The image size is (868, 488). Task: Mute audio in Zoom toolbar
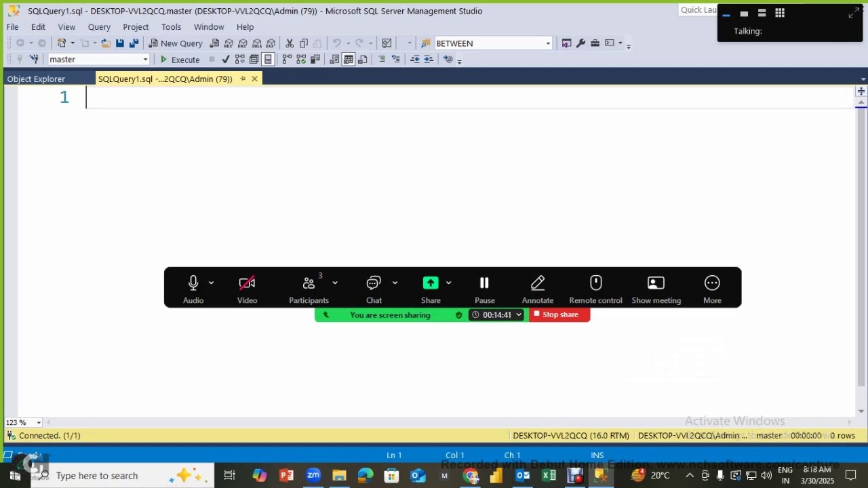point(193,289)
